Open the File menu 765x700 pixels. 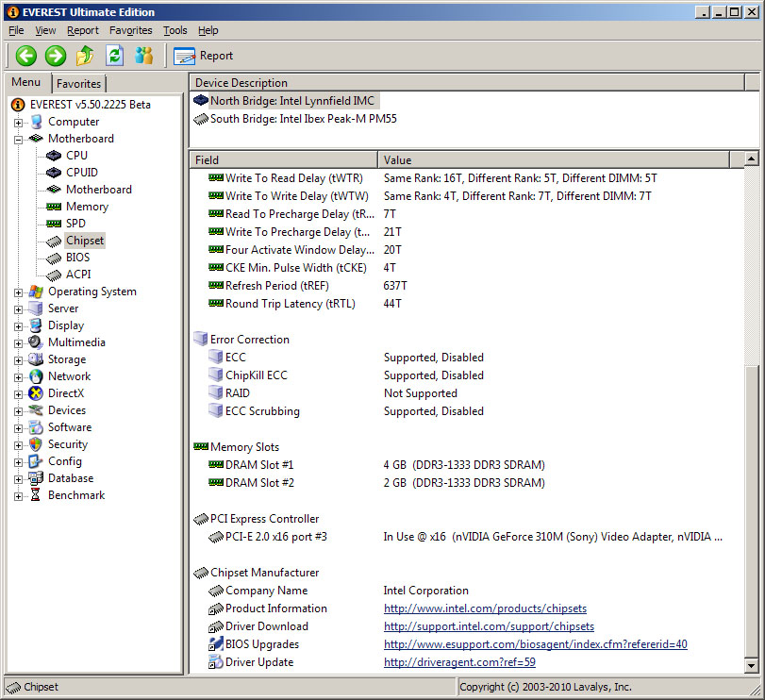16,30
